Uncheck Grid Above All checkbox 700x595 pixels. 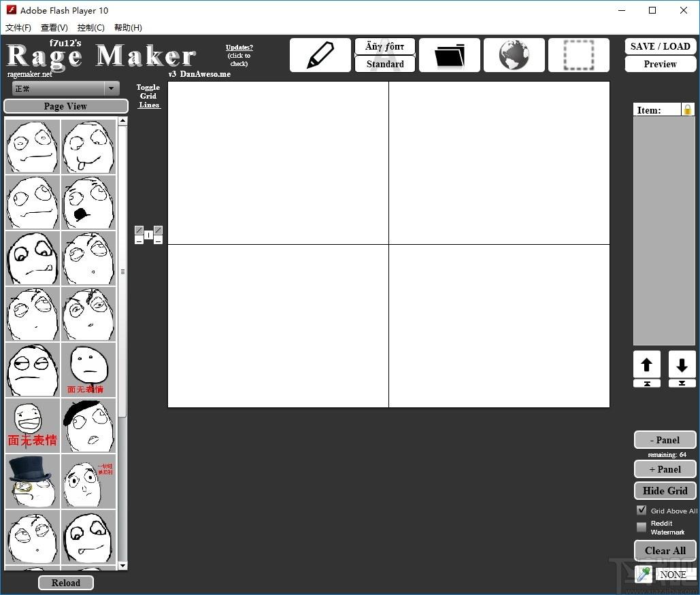click(641, 510)
